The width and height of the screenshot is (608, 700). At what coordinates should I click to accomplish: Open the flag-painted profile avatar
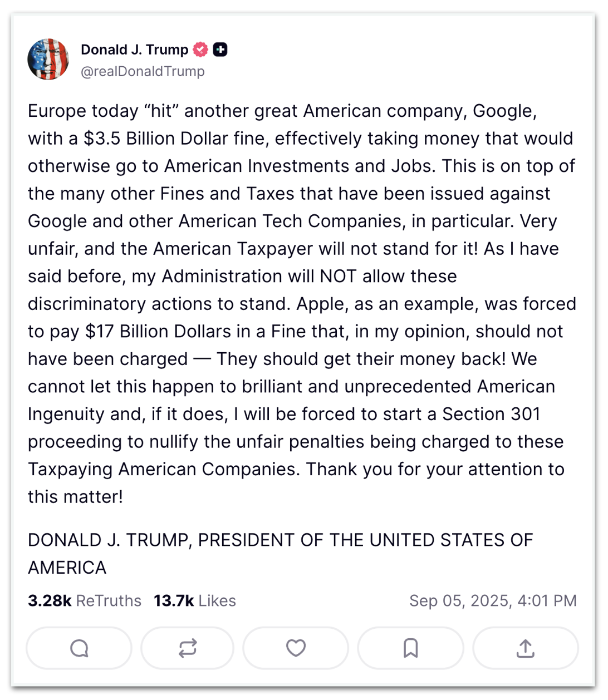click(48, 60)
